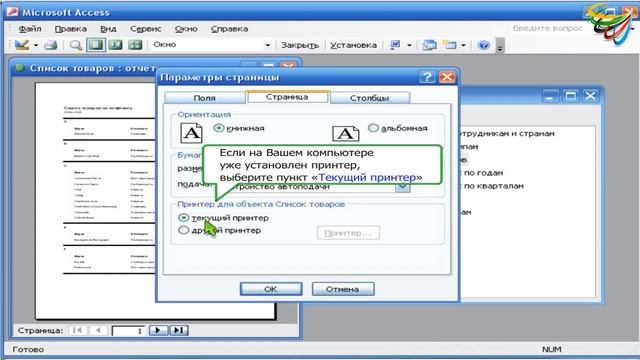The width and height of the screenshot is (640, 360).
Task: Click the Список товаров report window icon
Action: [19, 68]
